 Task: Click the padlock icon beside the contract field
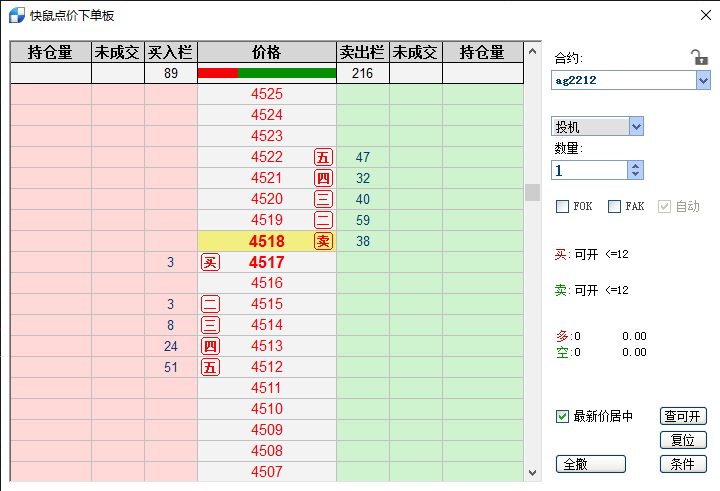pyautogui.click(x=699, y=58)
